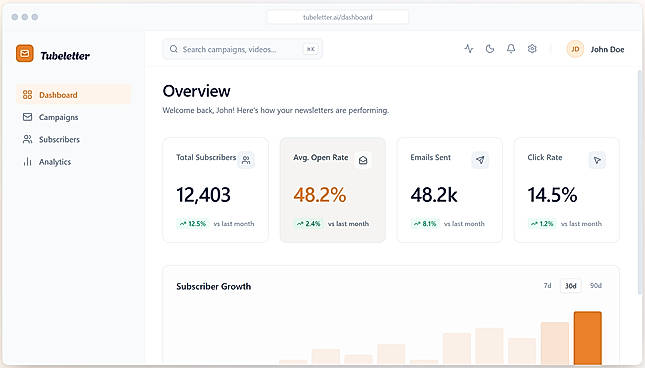Viewport: 645px width, 368px height.
Task: Click the 1.2% change badge
Action: [x=542, y=224]
